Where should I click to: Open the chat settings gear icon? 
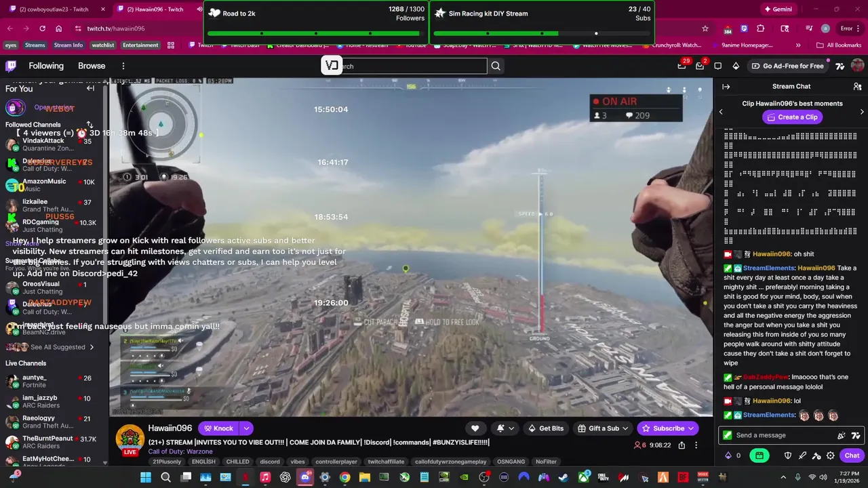point(830,455)
